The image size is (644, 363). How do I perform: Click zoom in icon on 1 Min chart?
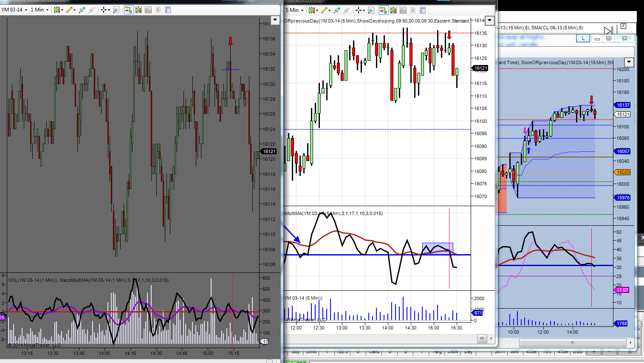point(82,10)
